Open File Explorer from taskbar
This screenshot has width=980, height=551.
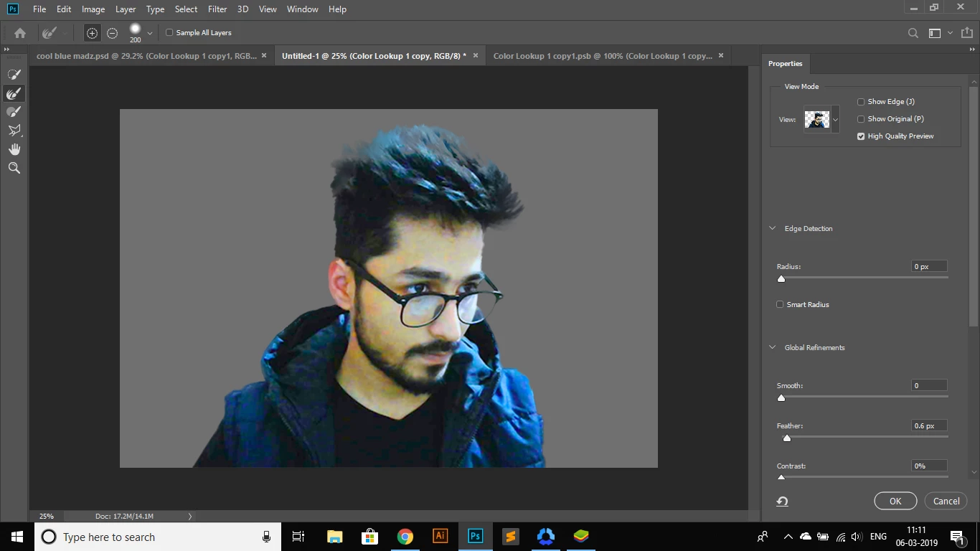point(335,537)
